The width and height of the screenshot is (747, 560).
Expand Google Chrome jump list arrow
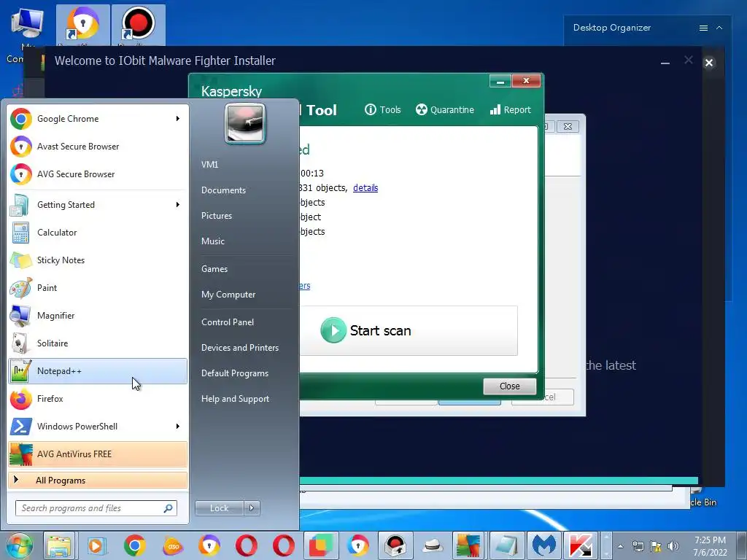pyautogui.click(x=178, y=119)
